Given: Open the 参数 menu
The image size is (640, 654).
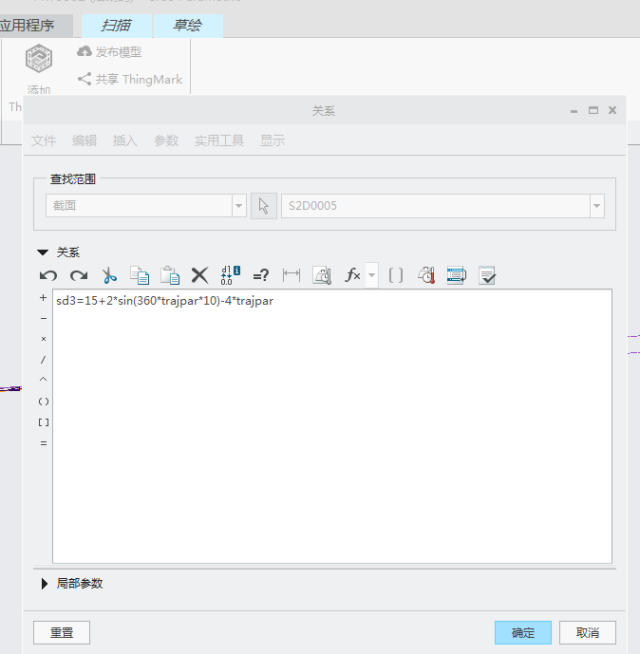Looking at the screenshot, I should pyautogui.click(x=166, y=141).
